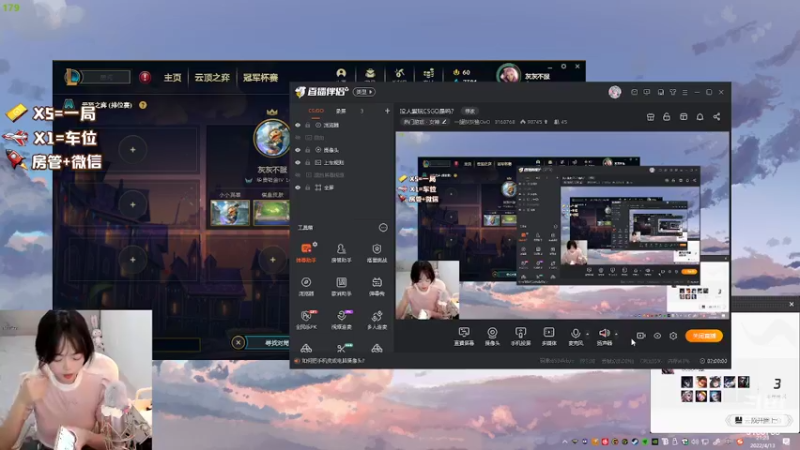
Task: Toggle visibility eye of fourth source row
Action: click(298, 163)
